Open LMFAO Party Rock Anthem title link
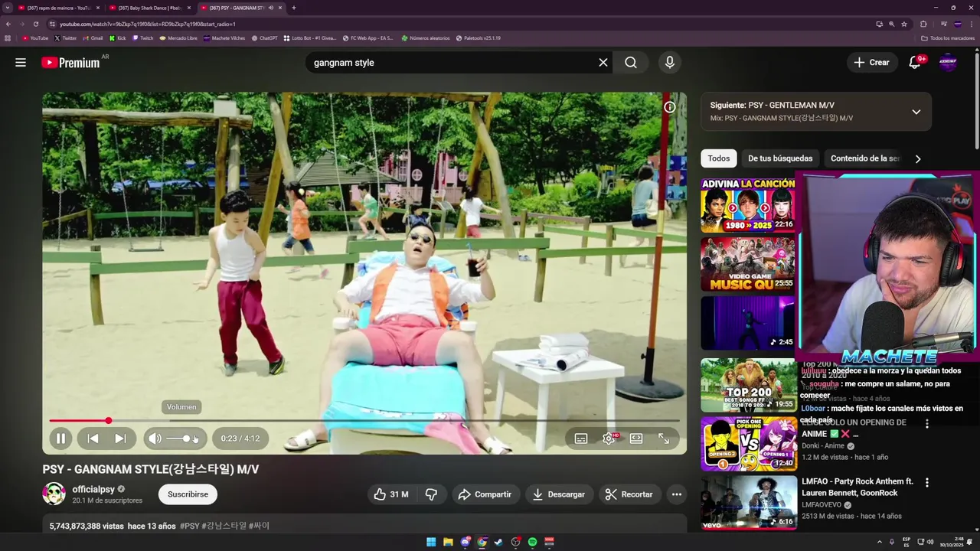Viewport: 980px width, 551px height. pyautogui.click(x=857, y=487)
